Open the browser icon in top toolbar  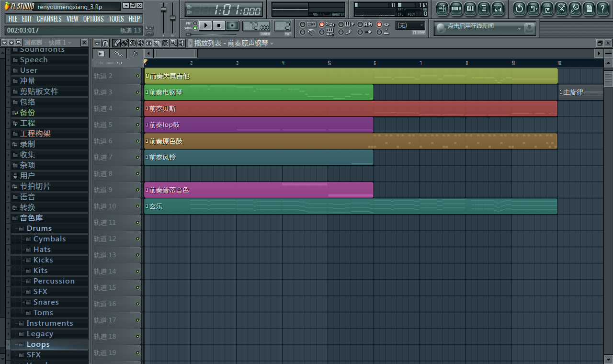click(484, 9)
